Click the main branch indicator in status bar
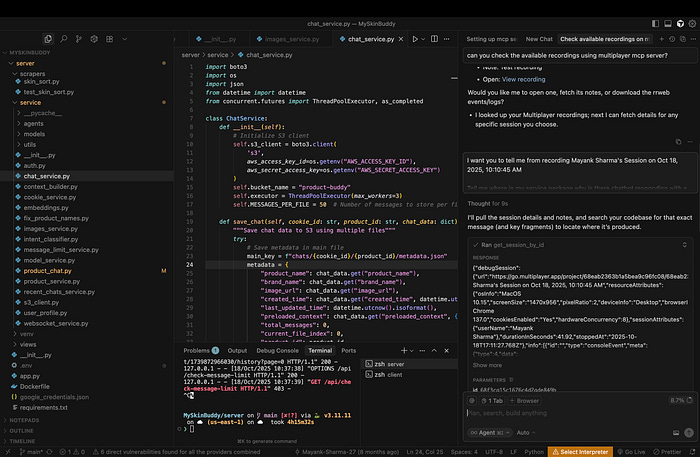 click(31, 452)
